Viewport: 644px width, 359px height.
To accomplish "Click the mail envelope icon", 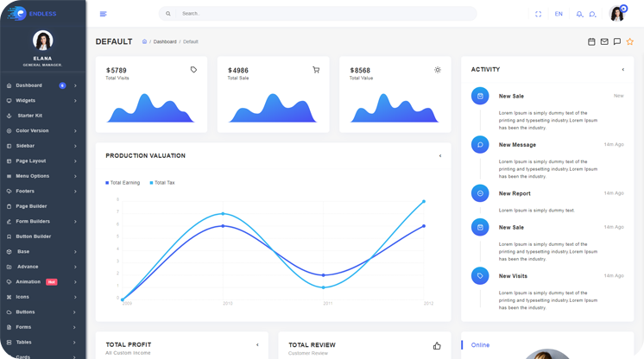I will (604, 41).
